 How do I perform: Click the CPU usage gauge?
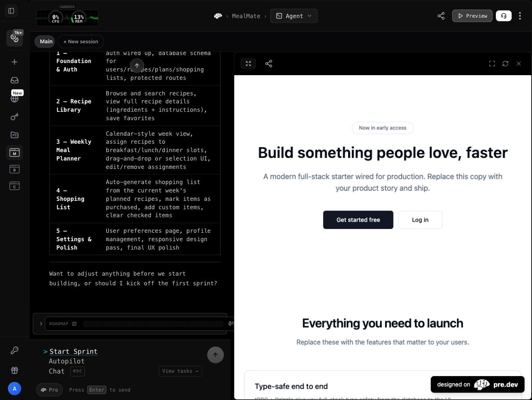(56, 18)
